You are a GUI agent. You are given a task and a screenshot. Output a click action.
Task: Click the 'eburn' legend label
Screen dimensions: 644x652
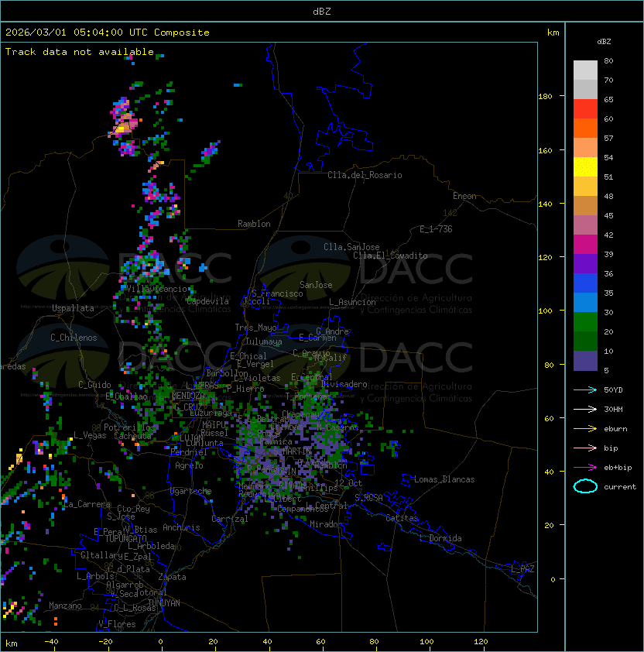(615, 429)
